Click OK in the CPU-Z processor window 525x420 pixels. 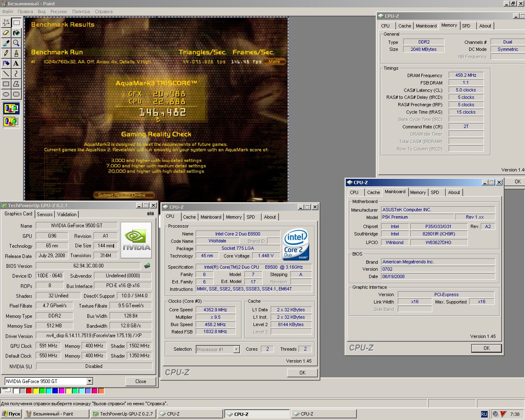(302, 373)
